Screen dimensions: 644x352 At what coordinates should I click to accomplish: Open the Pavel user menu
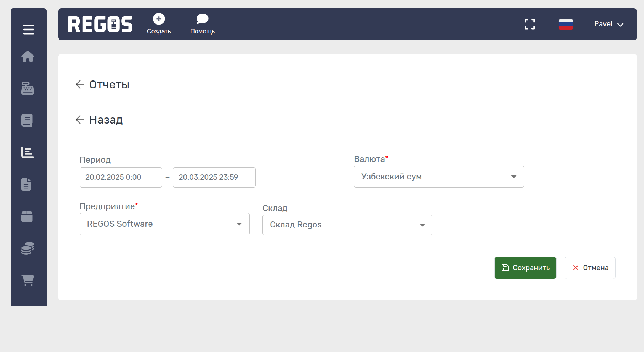click(x=608, y=24)
